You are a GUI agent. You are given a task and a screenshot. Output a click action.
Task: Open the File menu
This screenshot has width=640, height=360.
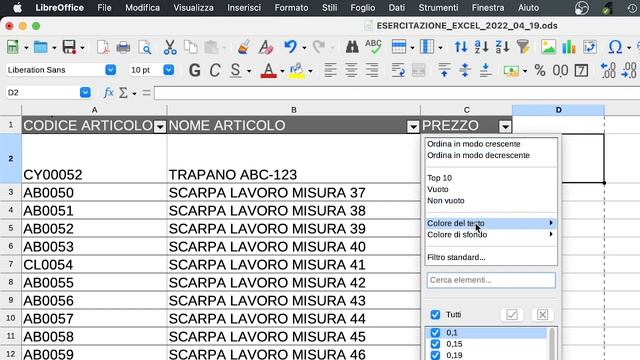(104, 8)
